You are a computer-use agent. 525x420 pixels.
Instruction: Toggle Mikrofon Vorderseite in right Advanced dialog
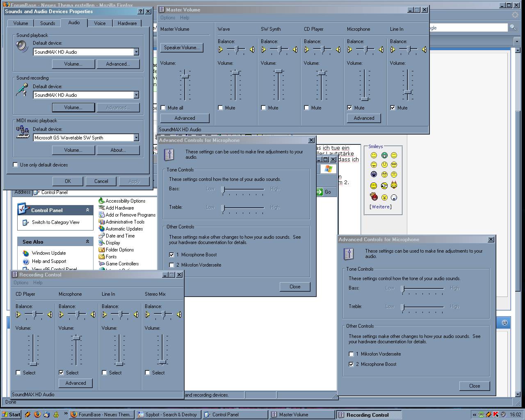(351, 354)
